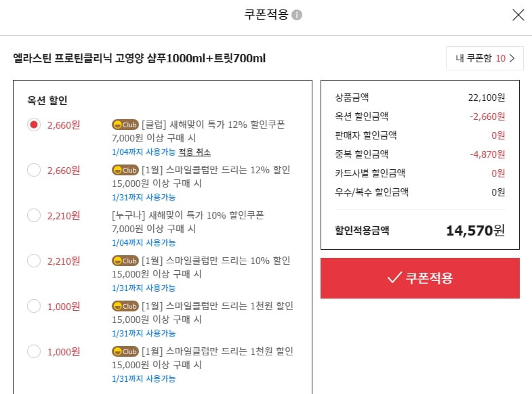Click Club badge on last 1천원 할인
The width and height of the screenshot is (532, 394).
(125, 351)
